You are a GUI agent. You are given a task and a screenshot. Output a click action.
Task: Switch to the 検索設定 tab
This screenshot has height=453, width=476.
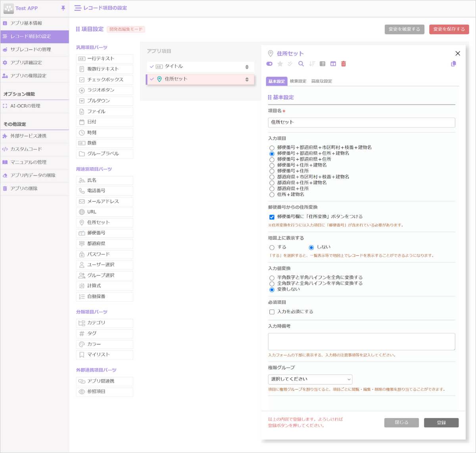298,81
